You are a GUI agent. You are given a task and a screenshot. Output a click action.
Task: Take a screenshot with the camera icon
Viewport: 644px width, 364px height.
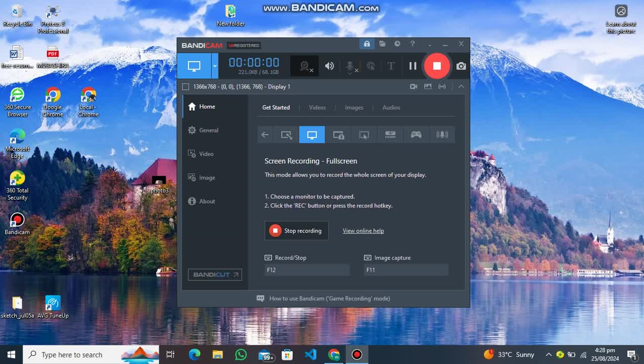click(461, 66)
